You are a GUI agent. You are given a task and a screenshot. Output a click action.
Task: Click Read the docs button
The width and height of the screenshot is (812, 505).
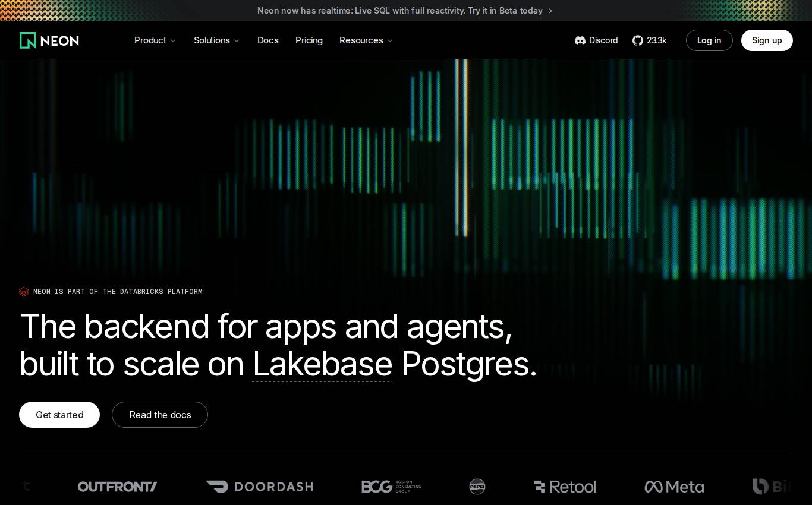(x=160, y=415)
